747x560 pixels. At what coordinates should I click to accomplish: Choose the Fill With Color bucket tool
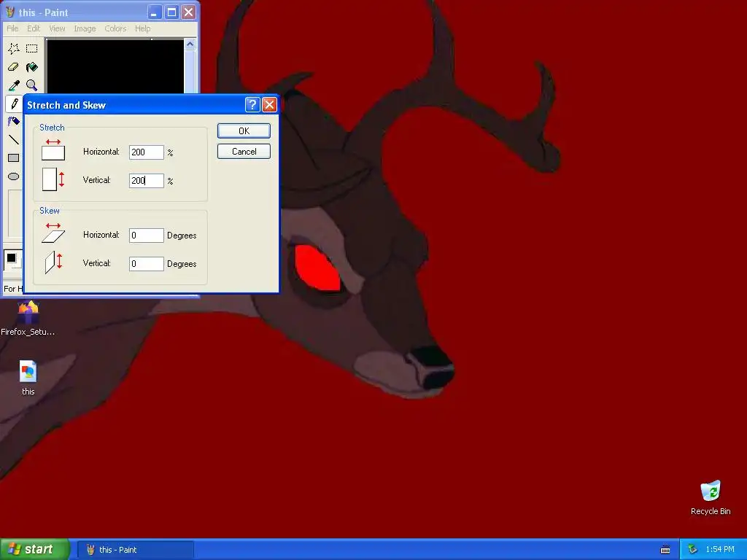coord(32,67)
